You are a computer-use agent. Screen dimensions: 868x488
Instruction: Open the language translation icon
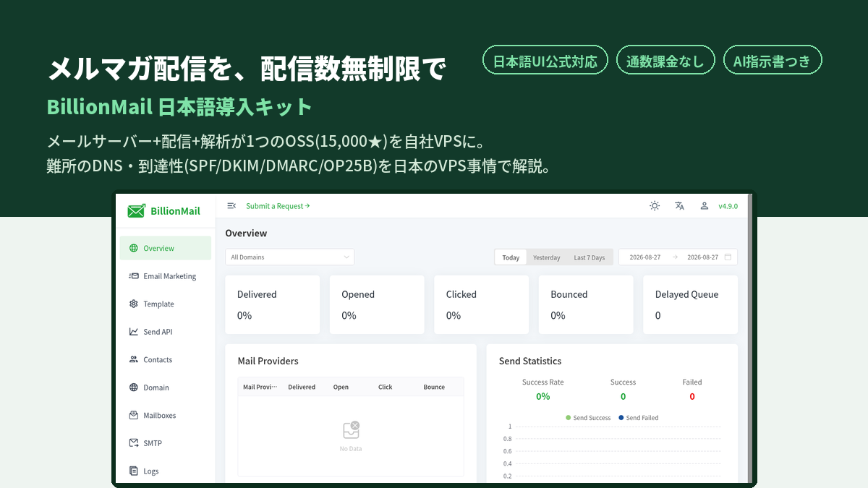pyautogui.click(x=679, y=206)
